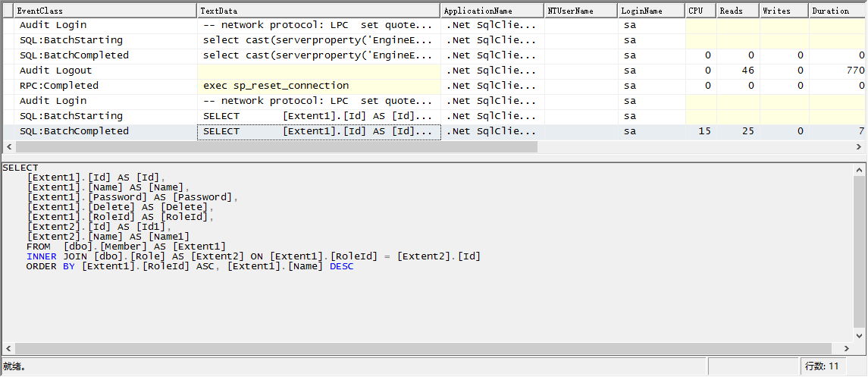The width and height of the screenshot is (868, 377).
Task: Click the INNER JOIN line in query text
Action: pyautogui.click(x=253, y=256)
